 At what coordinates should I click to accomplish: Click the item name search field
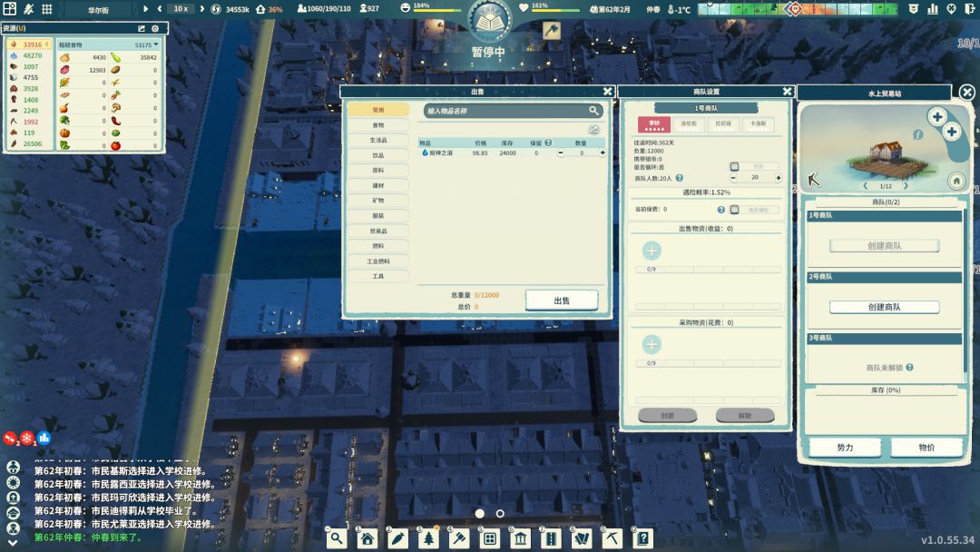pos(513,111)
